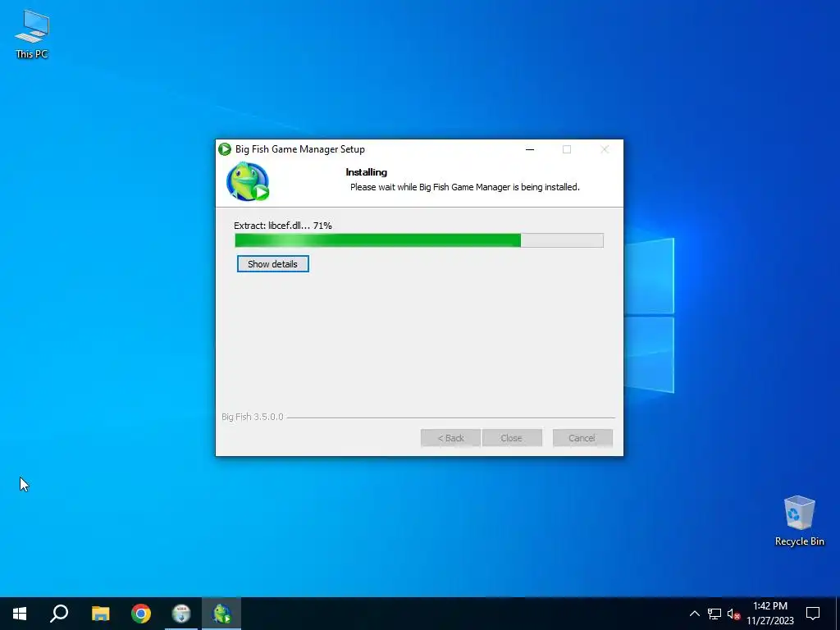
Task: Launch Google Chrome from the taskbar
Action: point(141,614)
